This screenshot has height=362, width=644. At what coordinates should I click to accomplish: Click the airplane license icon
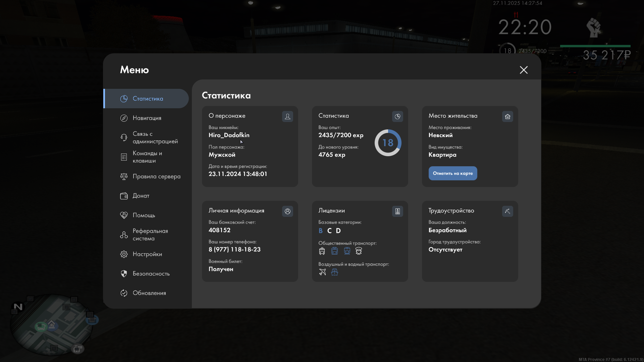point(322,272)
